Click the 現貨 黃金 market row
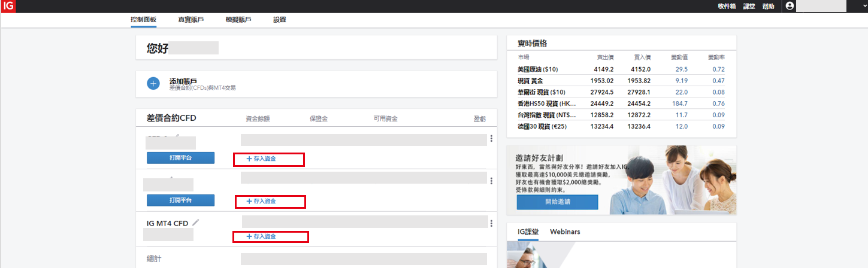This screenshot has width=868, height=268. tap(621, 81)
